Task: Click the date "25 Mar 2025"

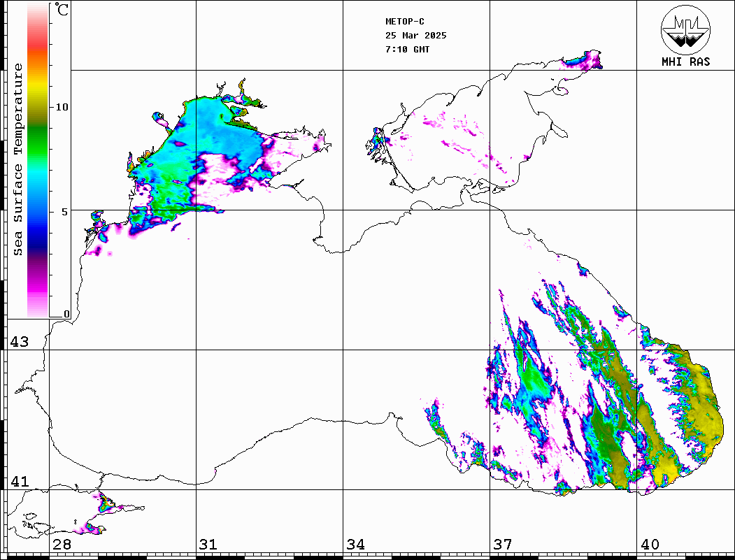Action: click(416, 36)
